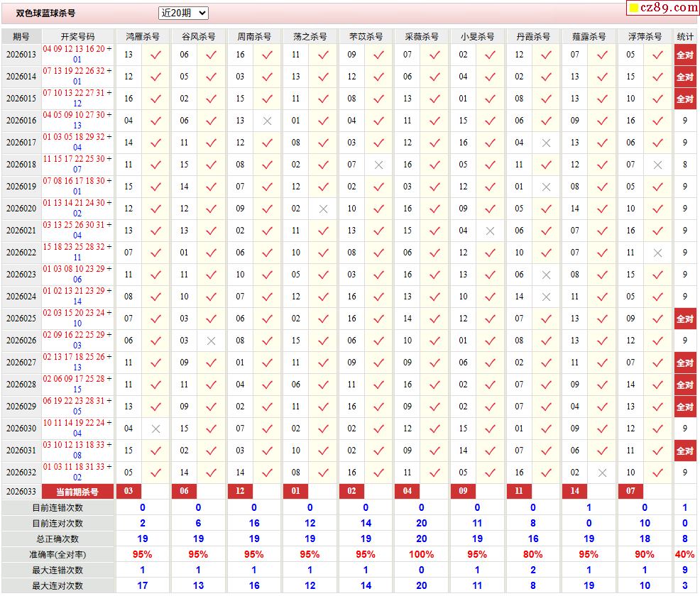Viewport: 700px width, 596px height.
Task: Click the check mark for 采薇杀号 in row 2026013
Action: (x=434, y=55)
